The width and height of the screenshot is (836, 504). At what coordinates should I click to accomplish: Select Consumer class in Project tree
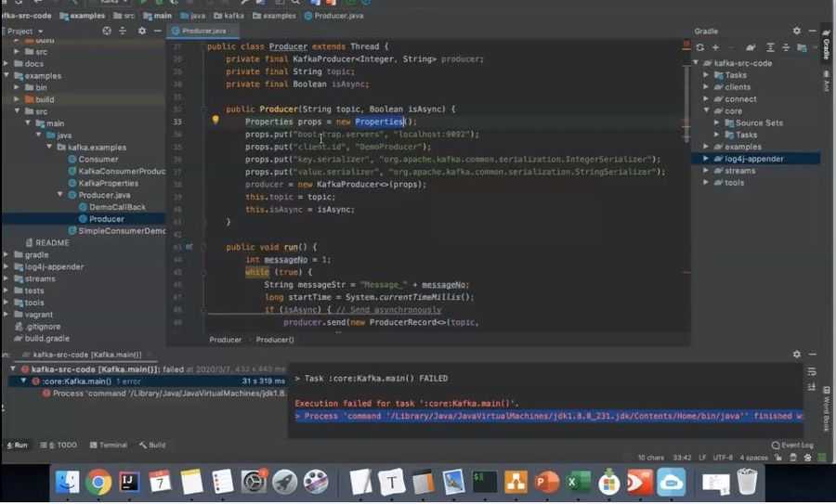(x=93, y=159)
